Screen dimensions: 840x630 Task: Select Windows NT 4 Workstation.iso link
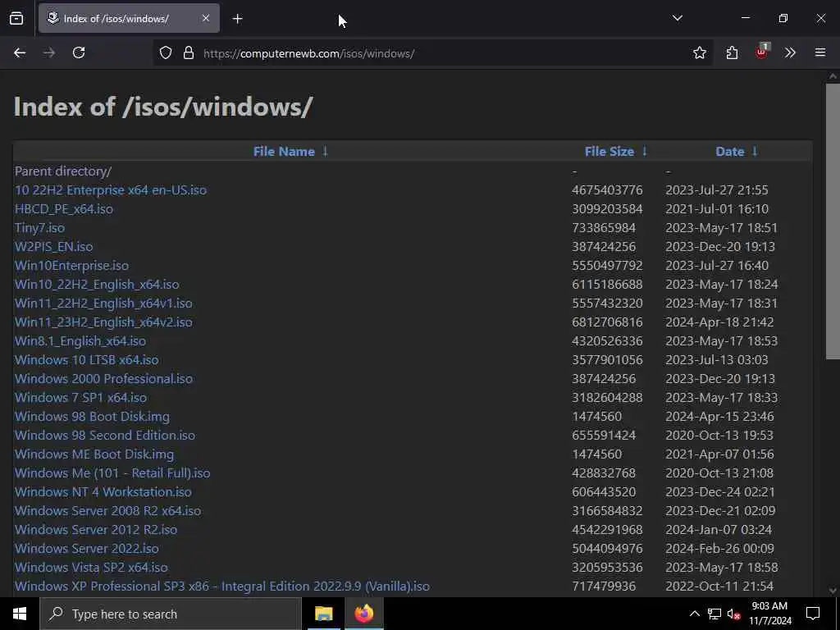103,492
